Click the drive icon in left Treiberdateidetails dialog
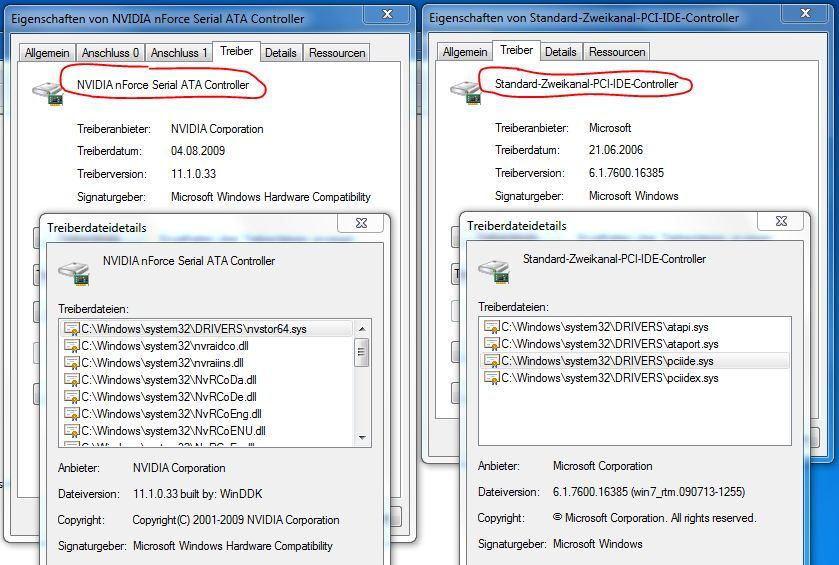This screenshot has width=839, height=565. (x=74, y=273)
